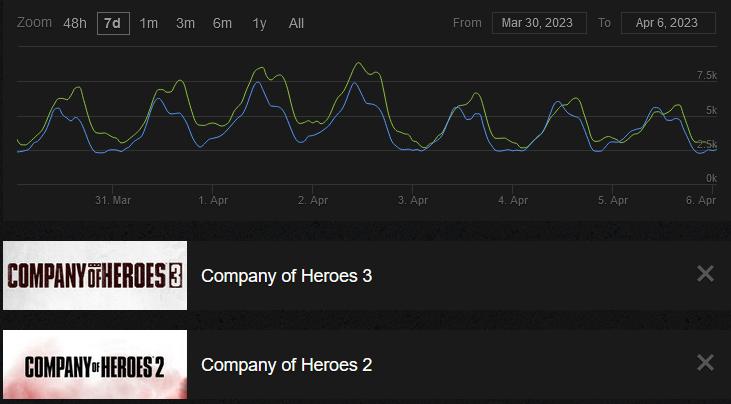
Task: Click the 1. Apr axis label
Action: [x=213, y=200]
